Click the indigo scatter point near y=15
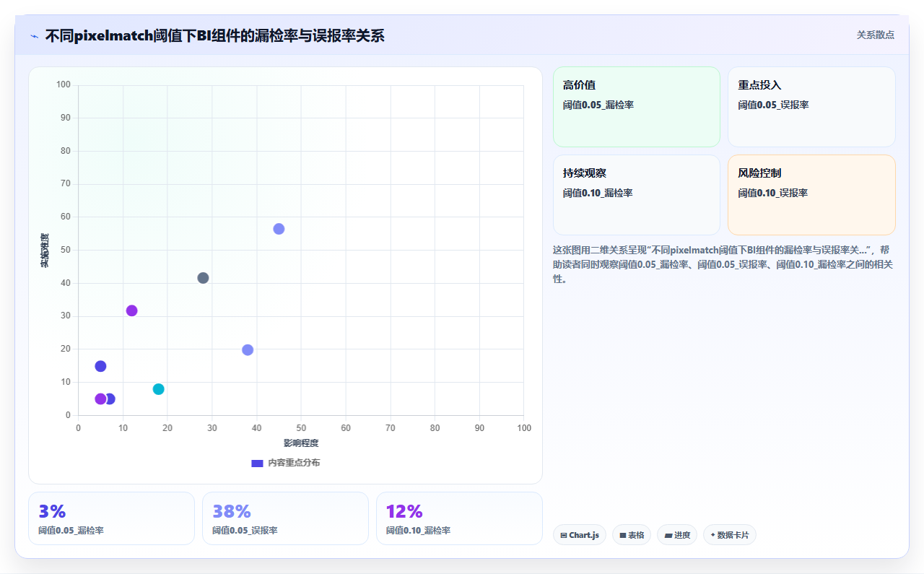 pos(100,366)
